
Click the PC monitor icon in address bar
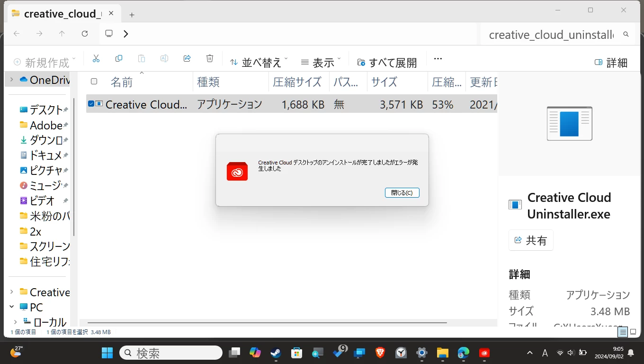pos(109,34)
